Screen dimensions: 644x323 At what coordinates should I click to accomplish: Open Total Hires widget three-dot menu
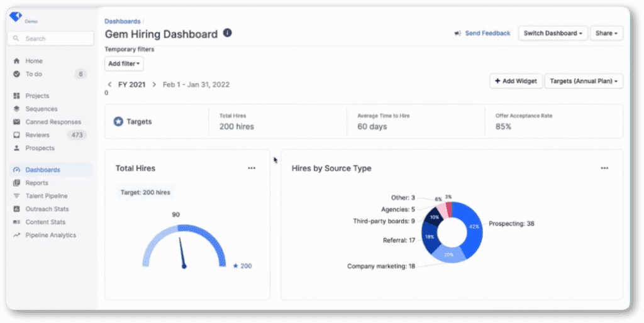click(x=252, y=168)
